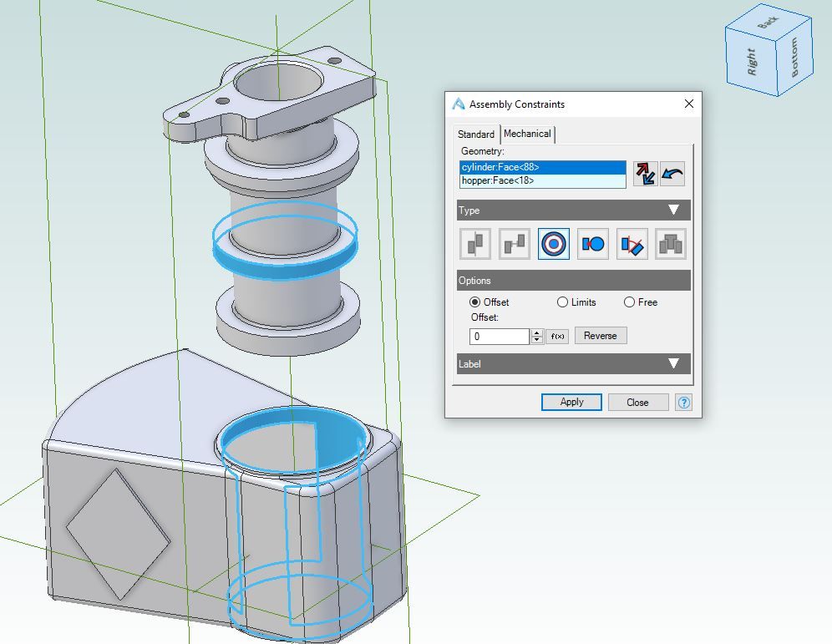Click the Assembly Constraints title bar logo

point(459,104)
